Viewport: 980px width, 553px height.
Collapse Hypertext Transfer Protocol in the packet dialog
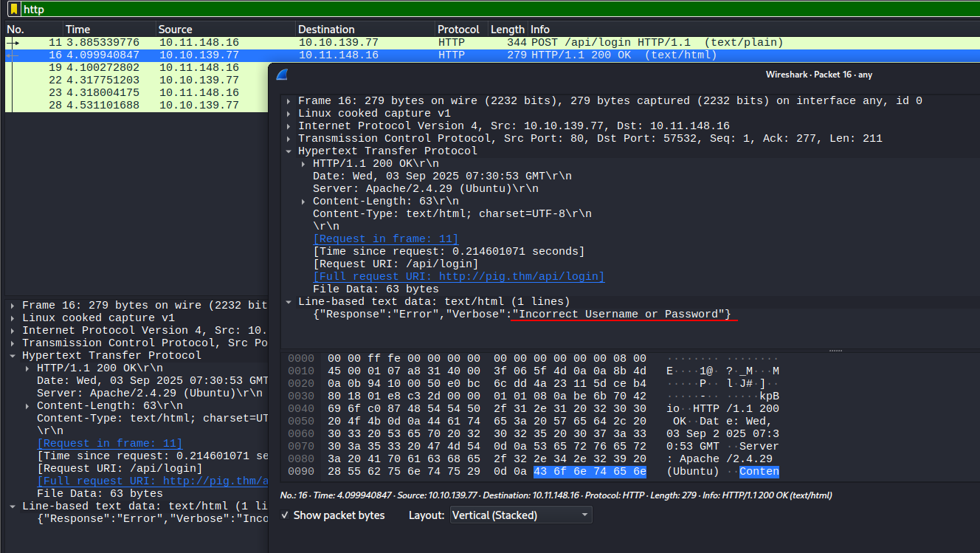(x=289, y=151)
